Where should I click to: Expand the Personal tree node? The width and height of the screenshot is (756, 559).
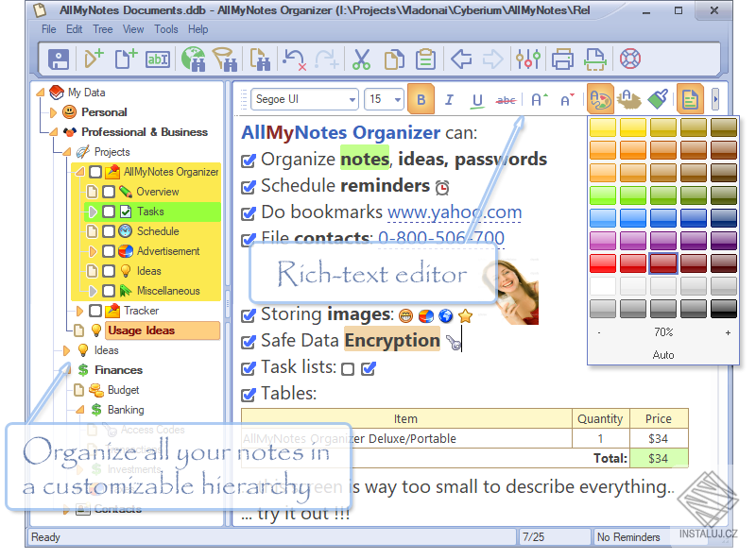[x=53, y=112]
